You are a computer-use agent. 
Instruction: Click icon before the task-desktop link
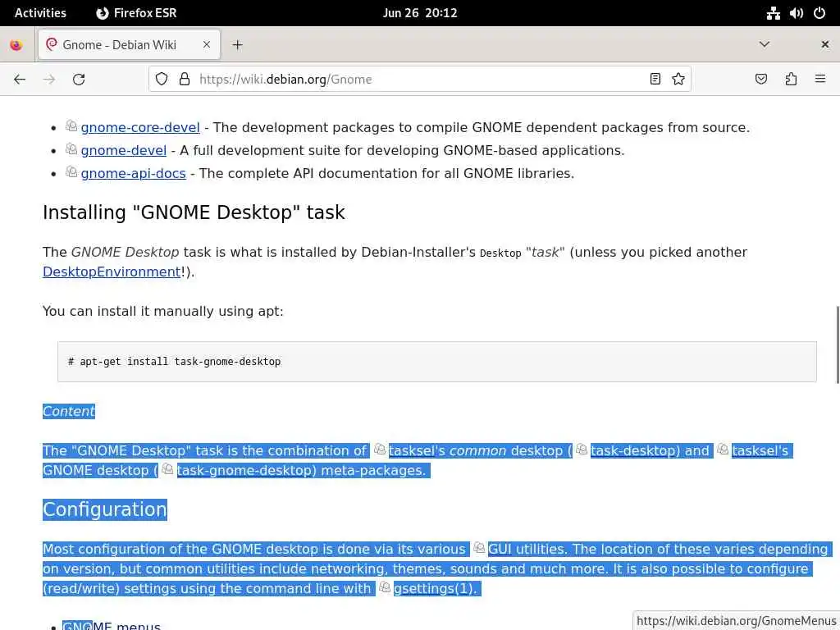click(582, 450)
